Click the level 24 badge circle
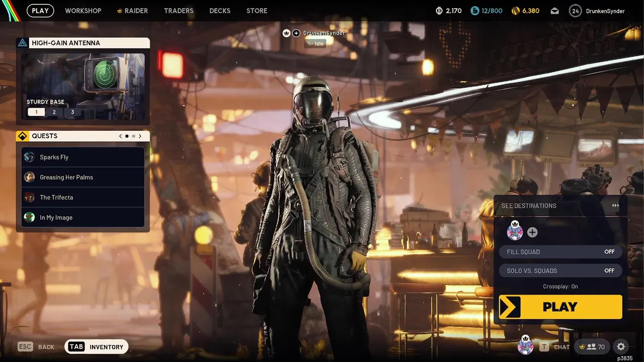Image resolution: width=644 pixels, height=362 pixels. click(576, 11)
